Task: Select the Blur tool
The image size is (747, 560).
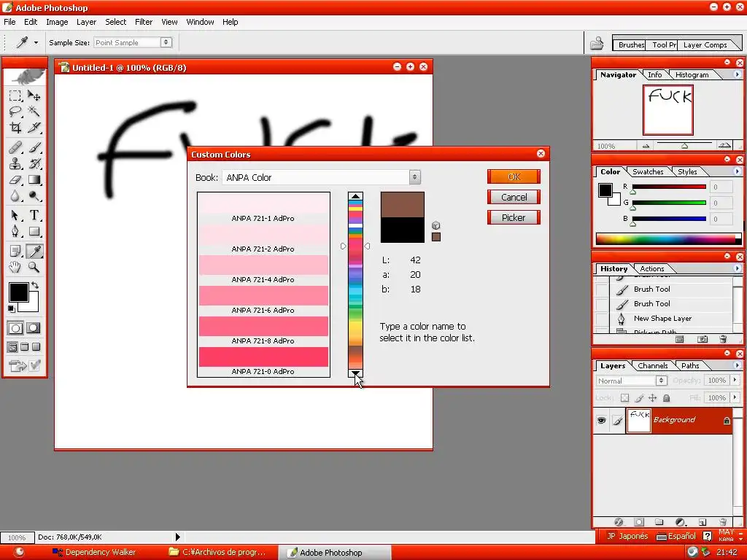Action: [15, 195]
